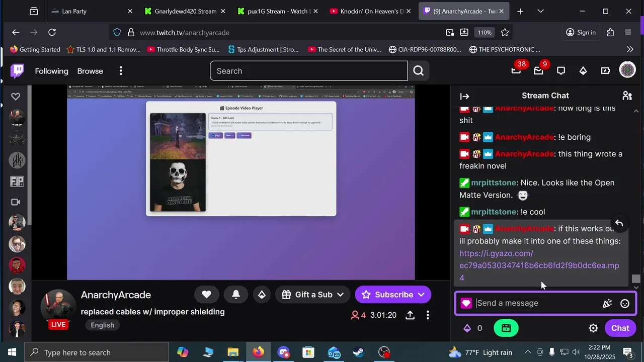This screenshot has width=644, height=362.
Task: Click the chat scrollbar thumb
Action: [636, 279]
